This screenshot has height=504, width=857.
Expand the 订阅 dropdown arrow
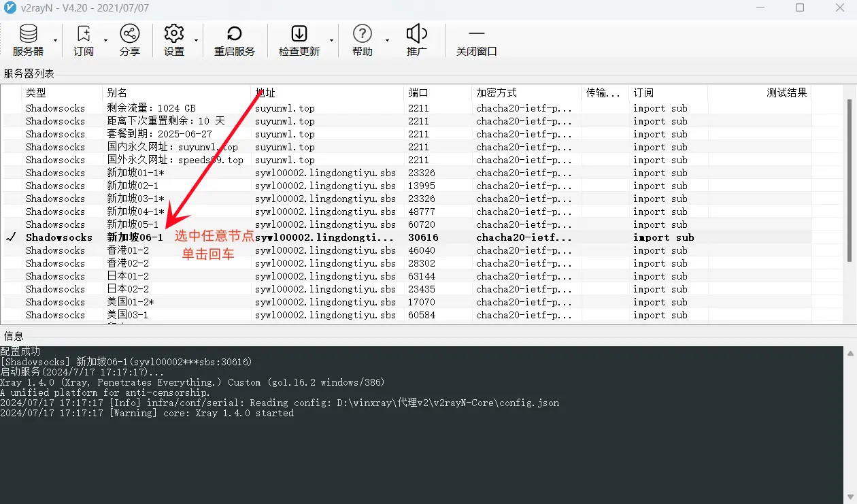[x=105, y=40]
